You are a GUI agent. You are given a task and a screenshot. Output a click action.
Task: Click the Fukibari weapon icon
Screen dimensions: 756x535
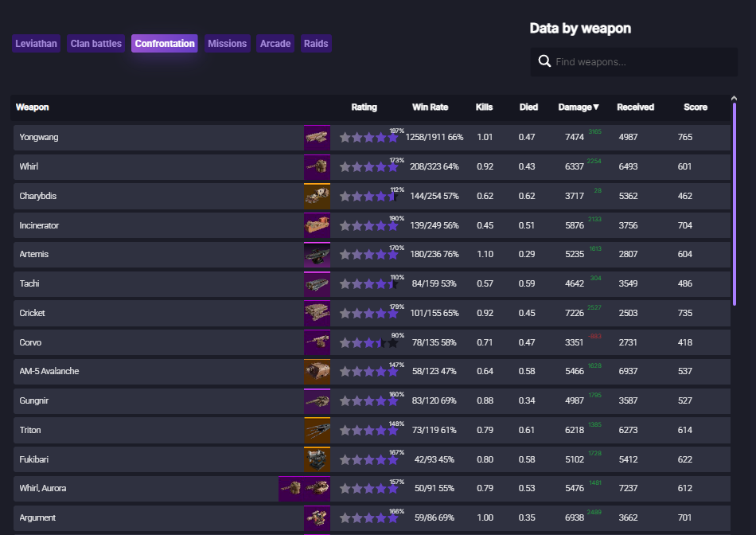317,460
